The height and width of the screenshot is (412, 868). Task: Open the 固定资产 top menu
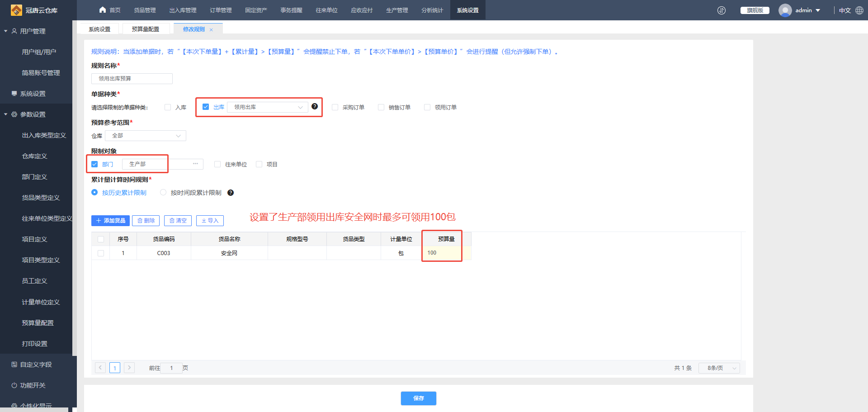[x=256, y=10]
